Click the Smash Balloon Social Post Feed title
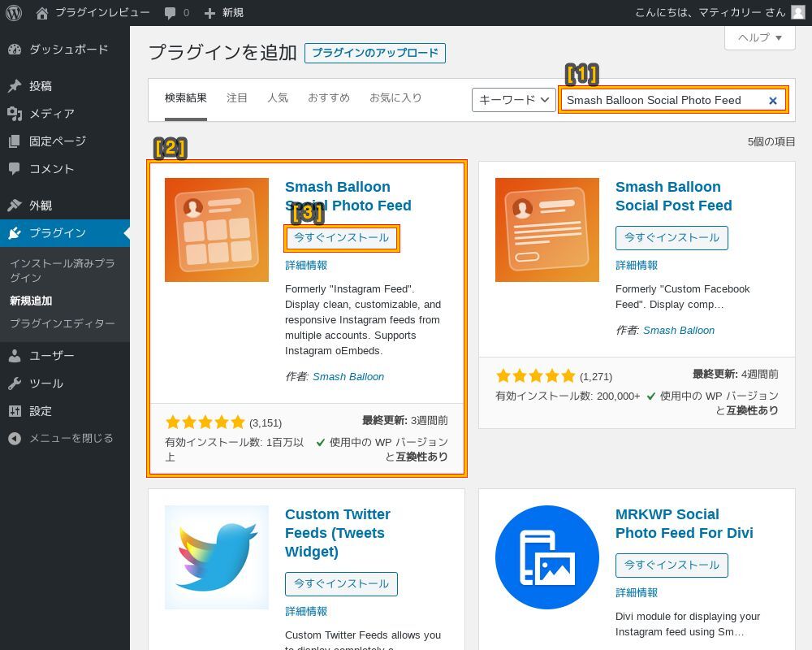Viewport: 812px width, 650px height. [674, 196]
